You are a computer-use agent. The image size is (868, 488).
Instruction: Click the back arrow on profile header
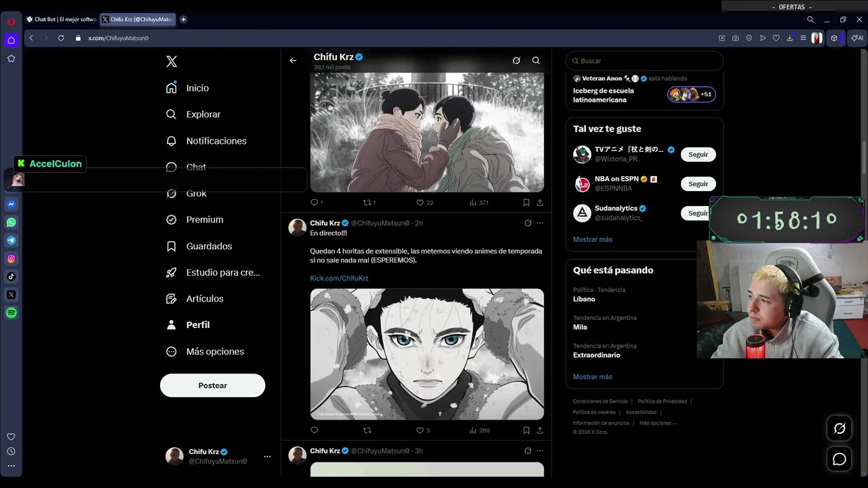(x=293, y=60)
